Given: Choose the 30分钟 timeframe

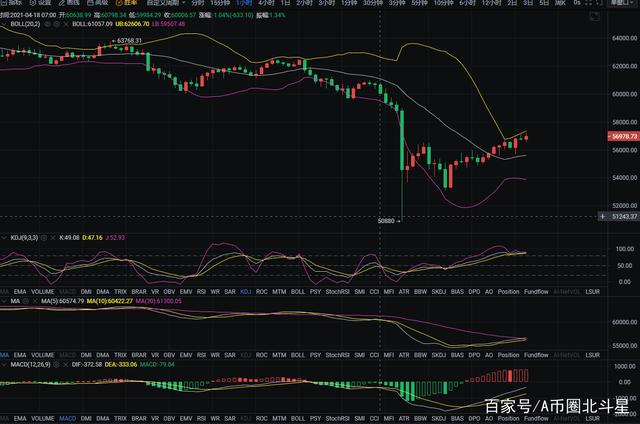Looking at the screenshot, I should pyautogui.click(x=373, y=2).
